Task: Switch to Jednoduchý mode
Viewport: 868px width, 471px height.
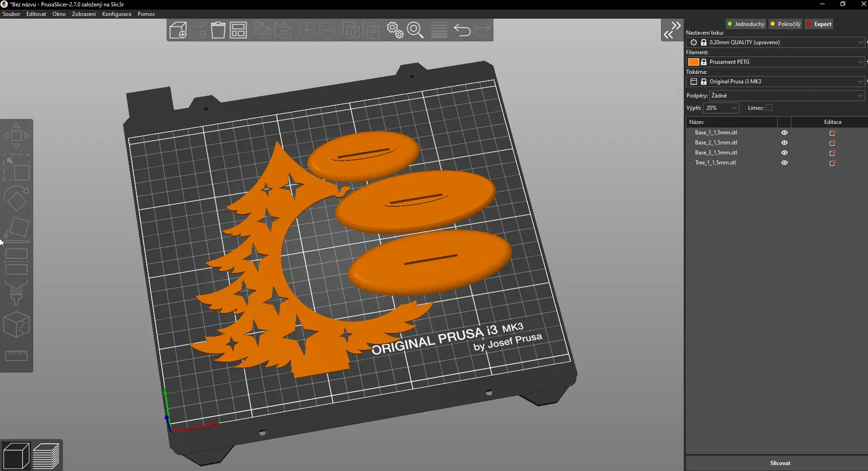Action: pos(746,24)
